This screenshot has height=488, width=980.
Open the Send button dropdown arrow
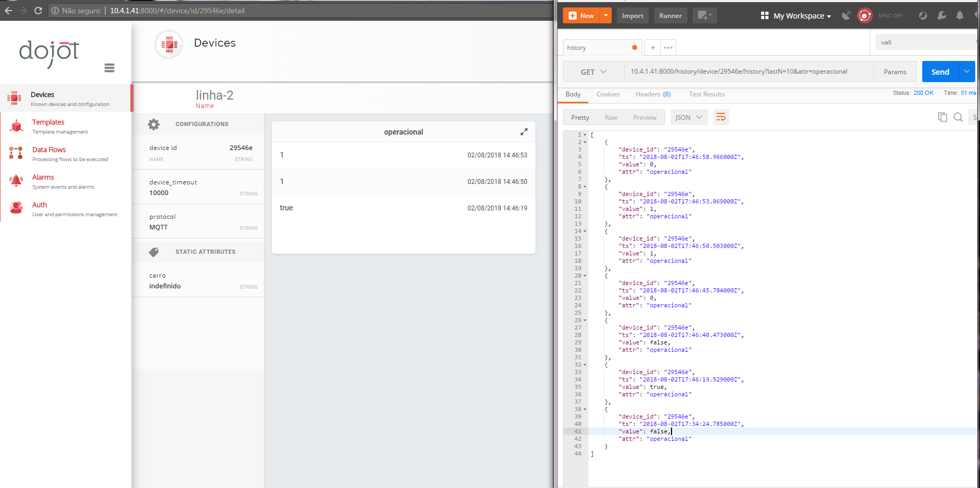[967, 72]
